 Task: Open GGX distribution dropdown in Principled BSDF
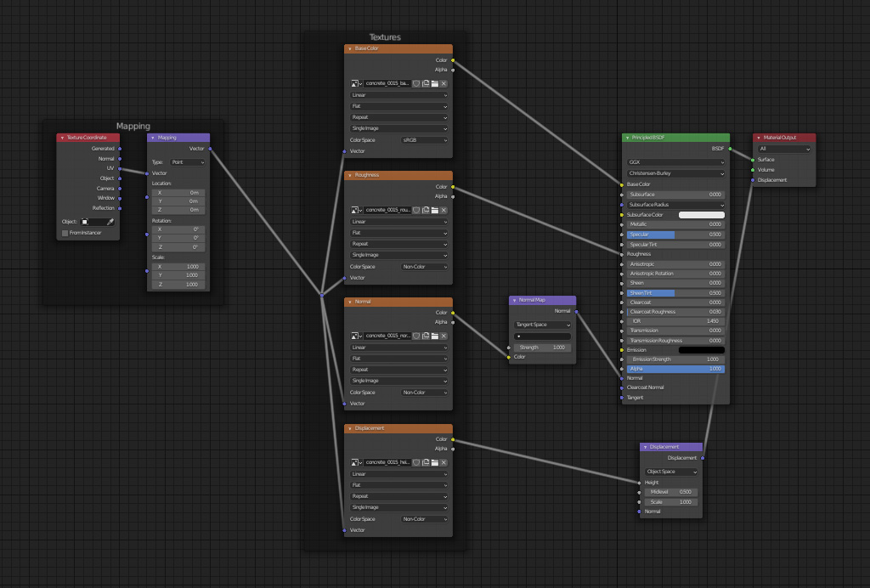[x=675, y=162]
